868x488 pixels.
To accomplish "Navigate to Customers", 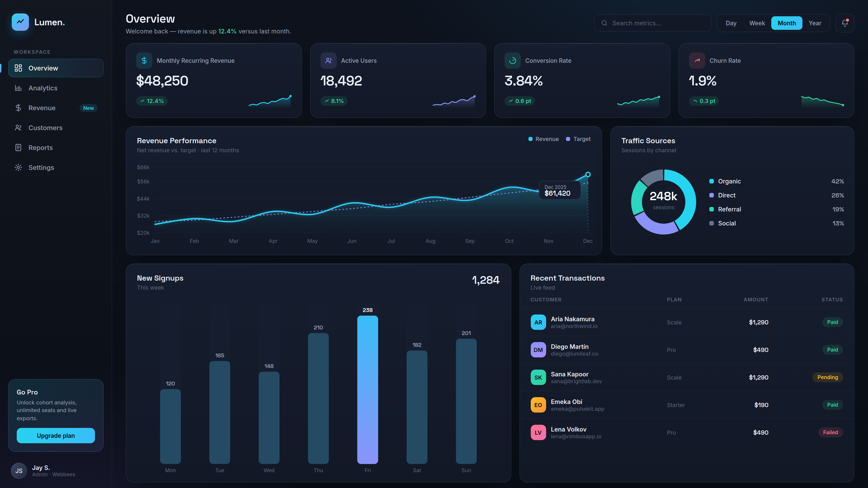I will pos(56,128).
